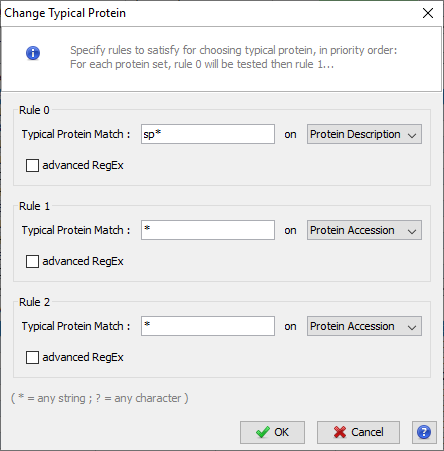Confirm rules with the OK button
The height and width of the screenshot is (451, 444).
(x=272, y=432)
